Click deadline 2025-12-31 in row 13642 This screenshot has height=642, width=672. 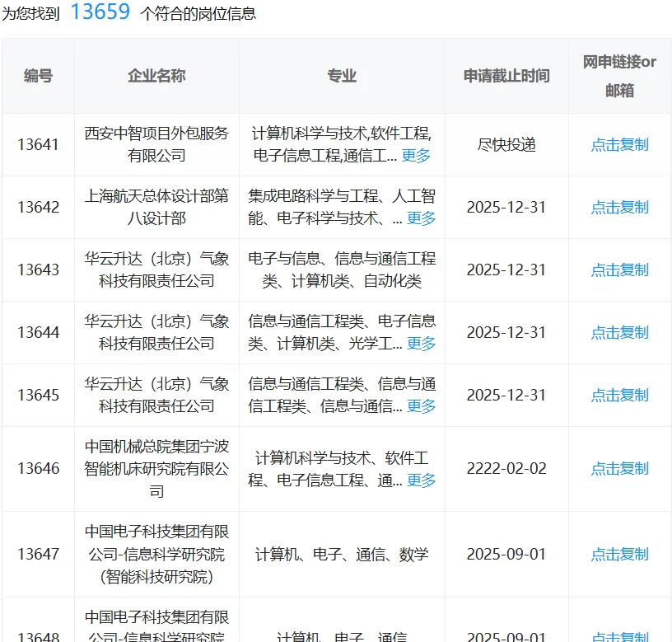[x=506, y=207]
